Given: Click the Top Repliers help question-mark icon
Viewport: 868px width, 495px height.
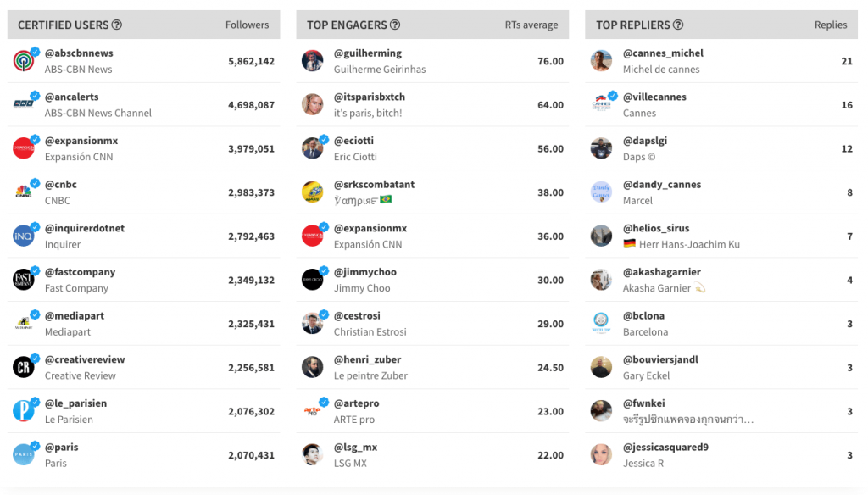Looking at the screenshot, I should point(678,25).
